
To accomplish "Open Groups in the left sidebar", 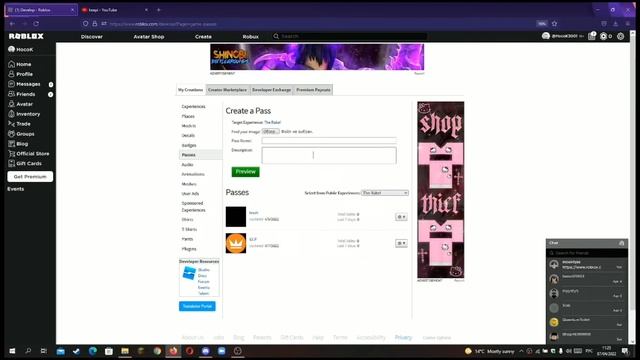I will [x=21, y=134].
